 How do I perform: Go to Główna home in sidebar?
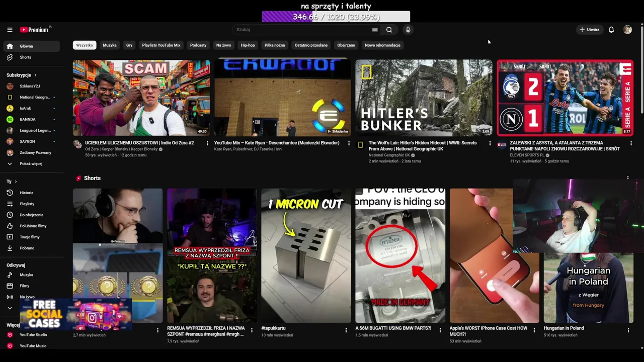pos(31,46)
